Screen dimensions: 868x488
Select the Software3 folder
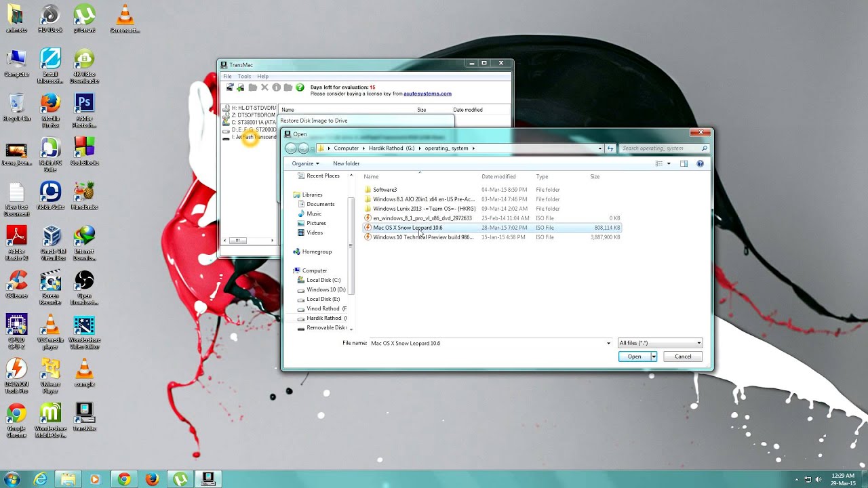click(x=492, y=190)
